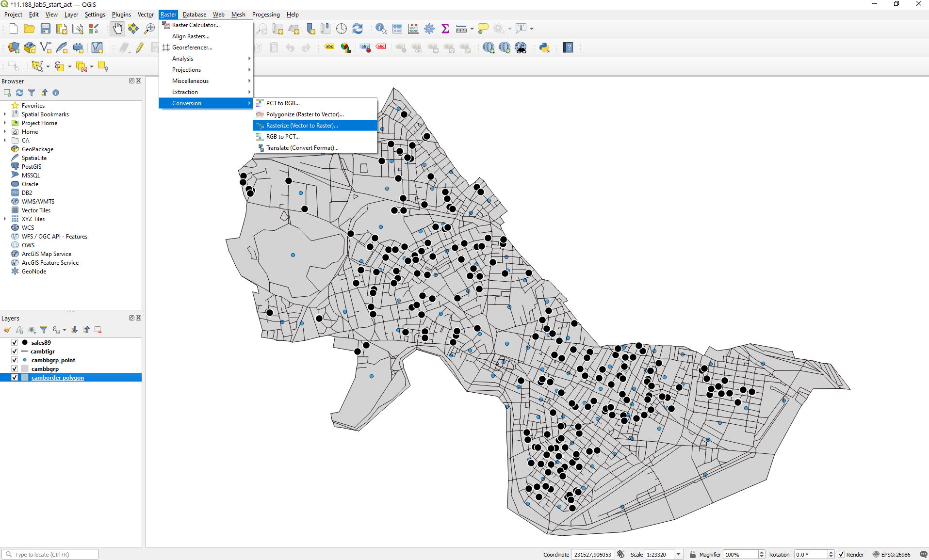Screen dimensions: 929x560
Task: Click Filter Legend by Map Content icon
Action: coord(44,330)
